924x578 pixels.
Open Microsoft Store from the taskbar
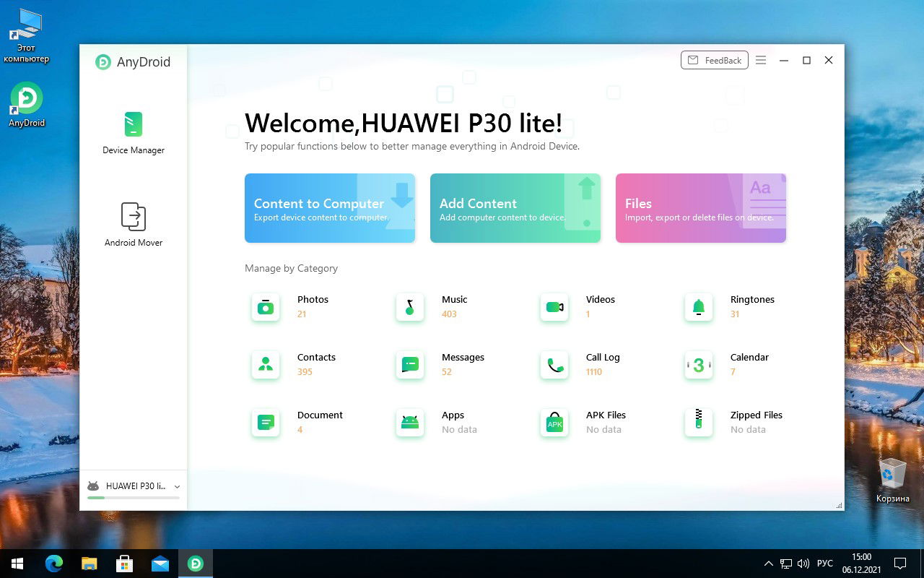(x=124, y=564)
